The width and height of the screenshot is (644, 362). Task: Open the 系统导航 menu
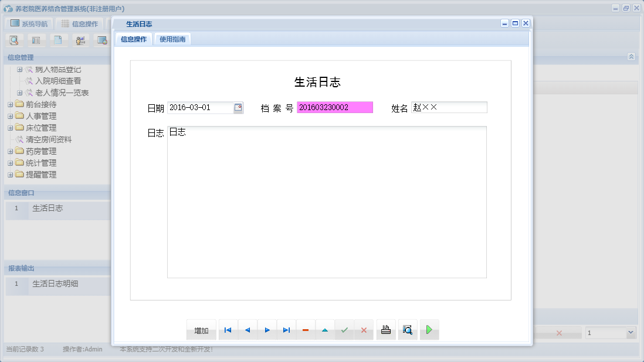pyautogui.click(x=29, y=23)
